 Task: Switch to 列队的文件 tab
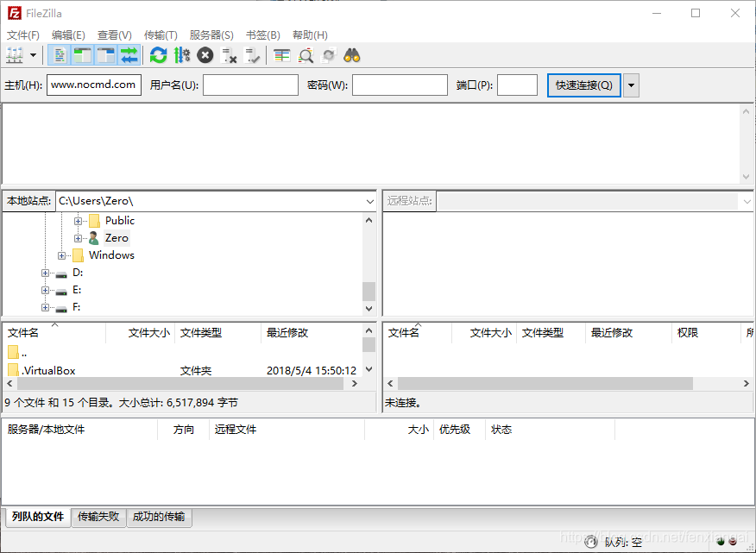pyautogui.click(x=38, y=517)
